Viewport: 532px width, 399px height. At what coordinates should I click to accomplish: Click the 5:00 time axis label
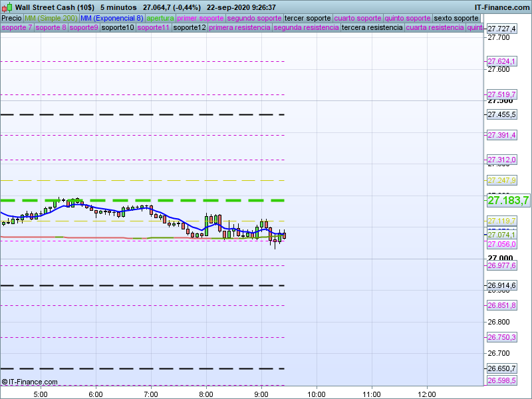[41, 394]
